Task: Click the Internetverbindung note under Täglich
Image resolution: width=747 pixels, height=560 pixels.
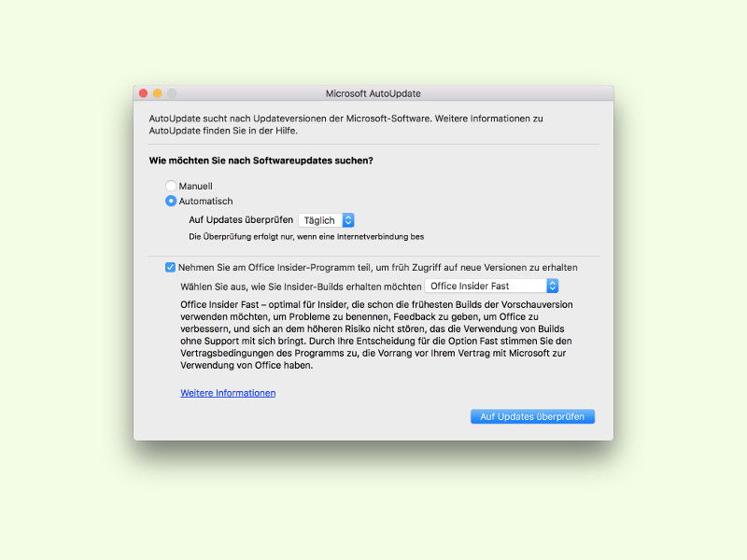Action: 306,237
